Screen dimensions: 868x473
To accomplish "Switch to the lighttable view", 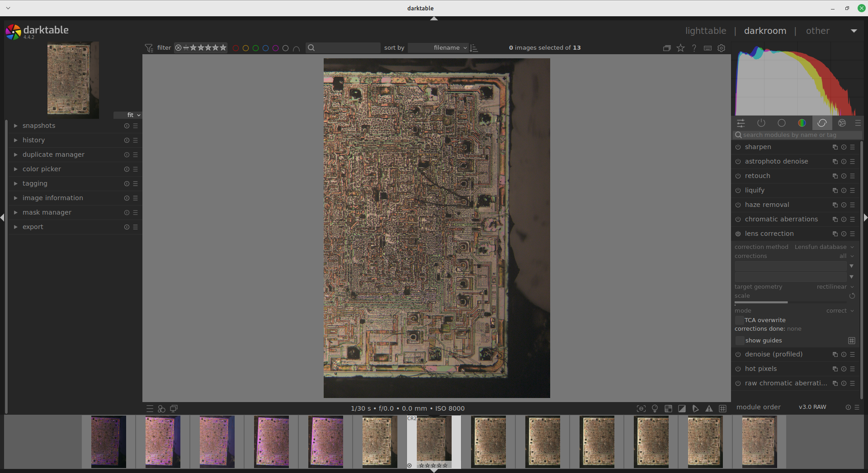I will tap(705, 31).
